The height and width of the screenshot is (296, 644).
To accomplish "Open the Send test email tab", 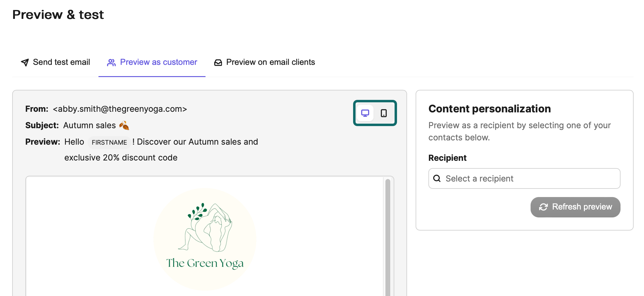I will [x=55, y=62].
